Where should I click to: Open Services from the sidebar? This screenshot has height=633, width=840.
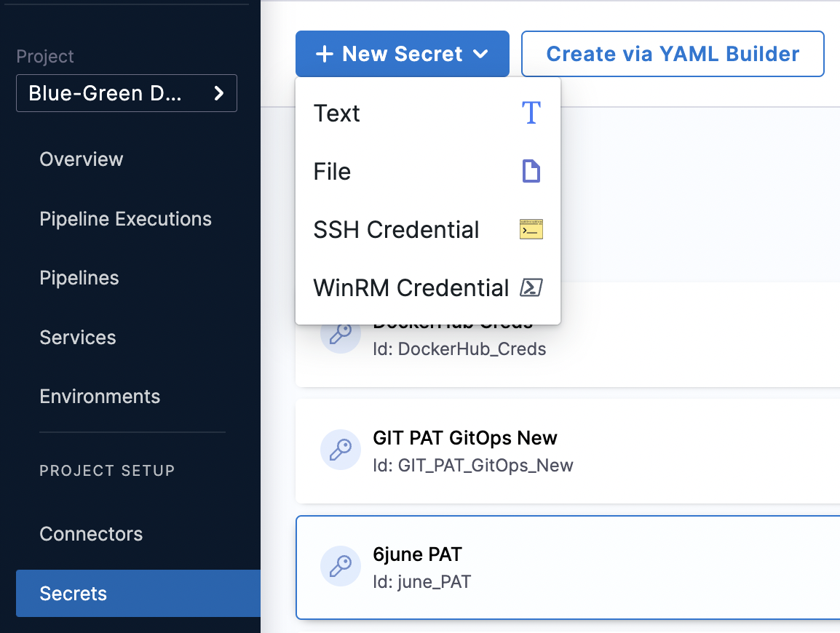pyautogui.click(x=77, y=337)
